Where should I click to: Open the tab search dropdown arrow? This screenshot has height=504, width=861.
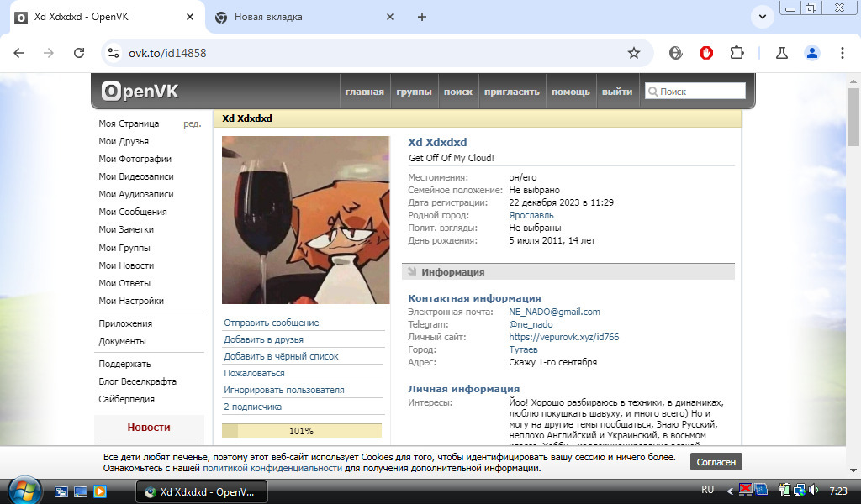(762, 17)
